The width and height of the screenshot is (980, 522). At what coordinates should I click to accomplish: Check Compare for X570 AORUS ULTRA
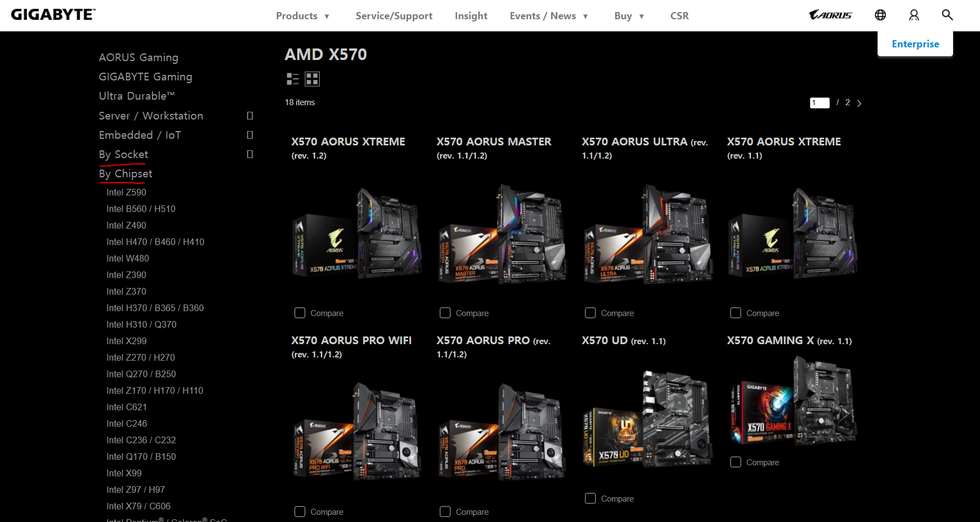[590, 313]
